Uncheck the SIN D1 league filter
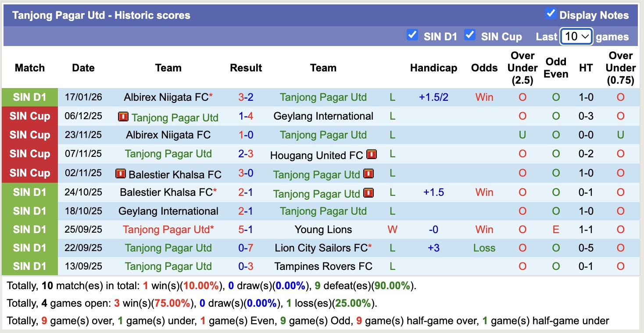Image resolution: width=644 pixels, height=333 pixels. [412, 35]
